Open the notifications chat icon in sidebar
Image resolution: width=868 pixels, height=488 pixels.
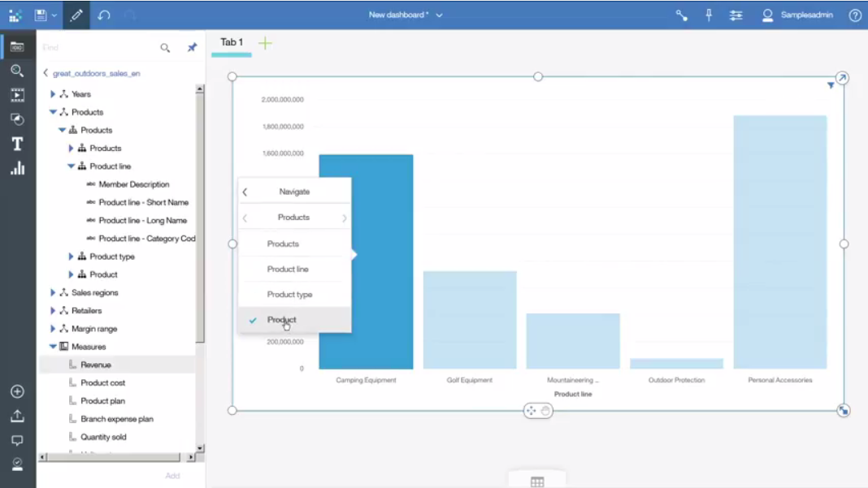(x=17, y=440)
